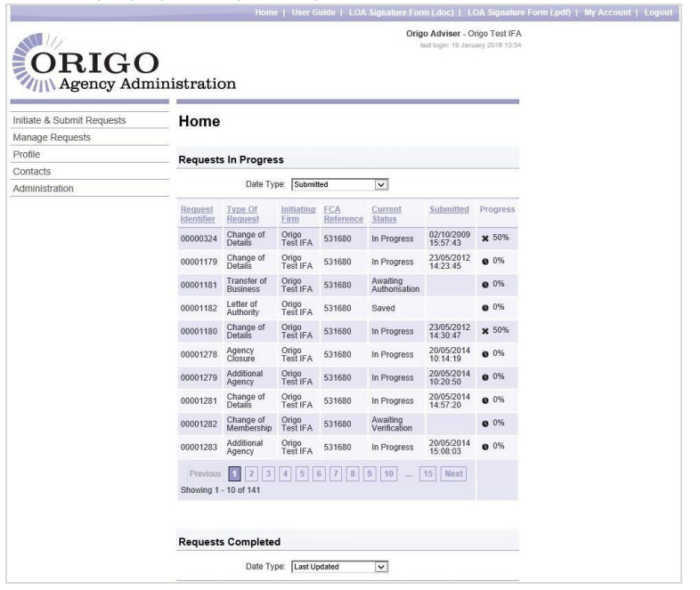This screenshot has height=590, width=700.
Task: Click the Change of Membership request type cell
Action: pyautogui.click(x=249, y=424)
